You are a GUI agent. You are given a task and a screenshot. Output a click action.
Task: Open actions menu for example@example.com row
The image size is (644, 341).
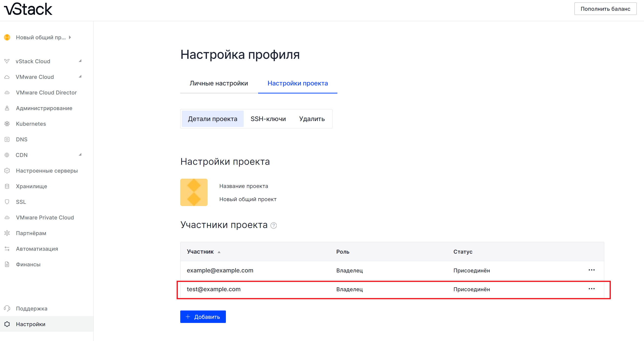[592, 270]
